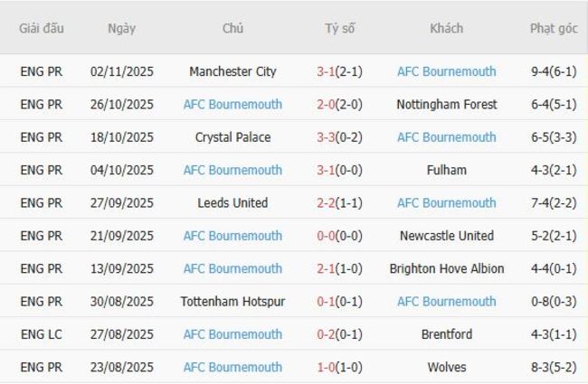
Task: Open the Manchester City team link
Action: (232, 71)
